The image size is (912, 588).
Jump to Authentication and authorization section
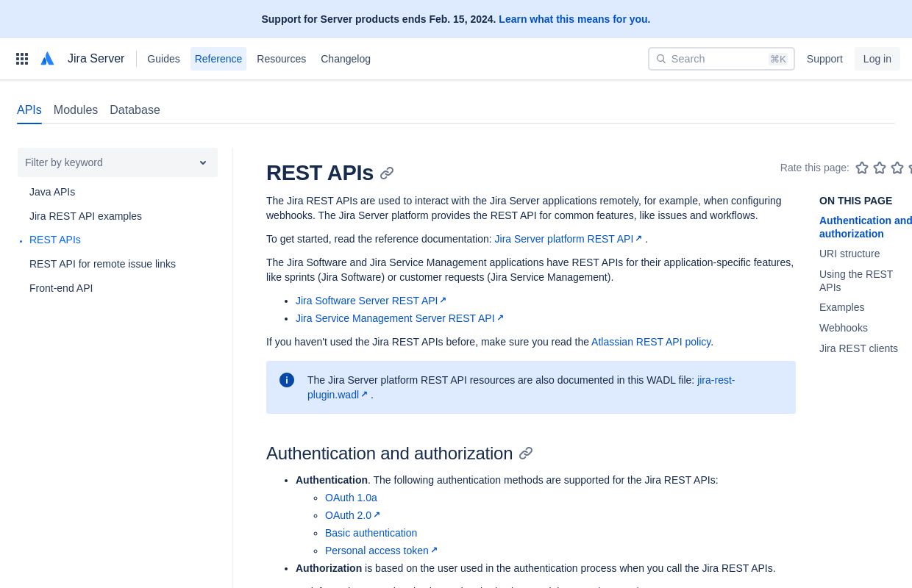[866, 227]
